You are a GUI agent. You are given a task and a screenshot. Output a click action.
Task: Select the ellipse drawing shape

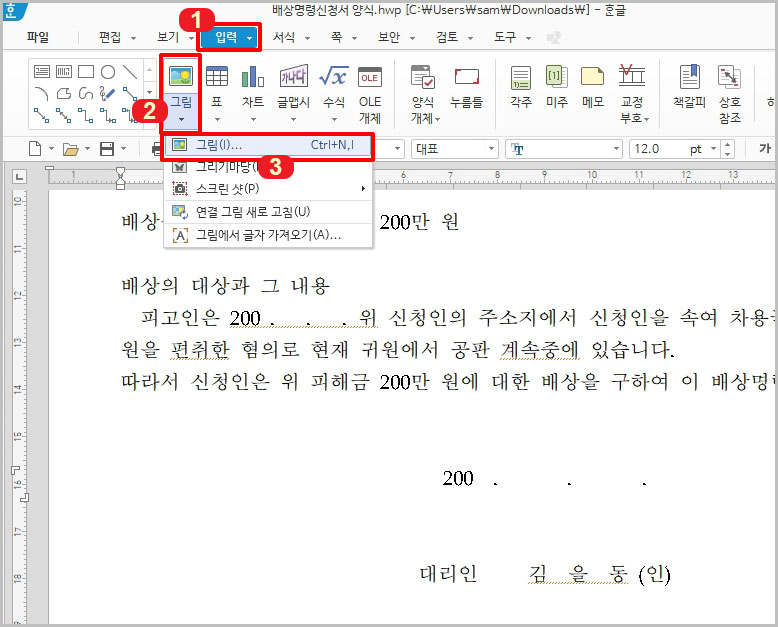coord(108,72)
